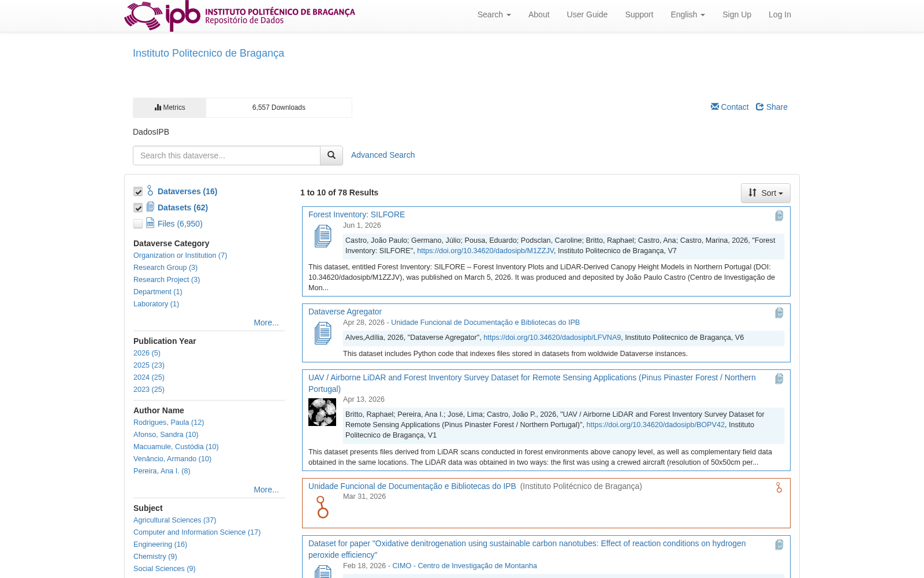Screen dimensions: 924x578
Task: Filter by subject Agricultural Sciences
Action: tap(174, 520)
